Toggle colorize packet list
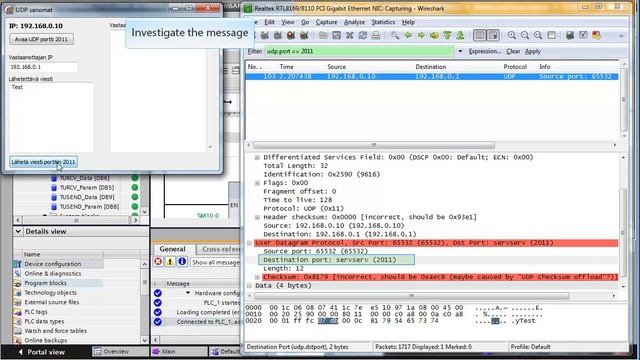The image size is (640, 360). pyautogui.click(x=480, y=36)
